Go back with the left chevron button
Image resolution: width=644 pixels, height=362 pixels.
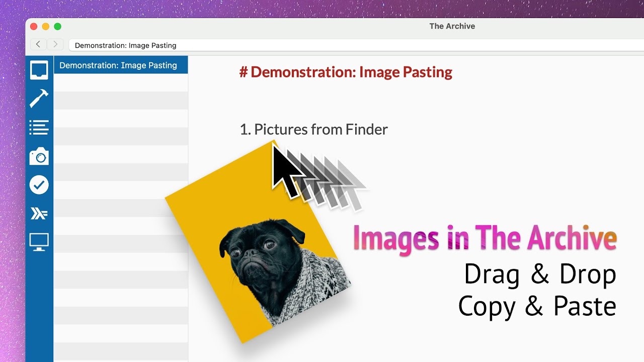pos(38,45)
